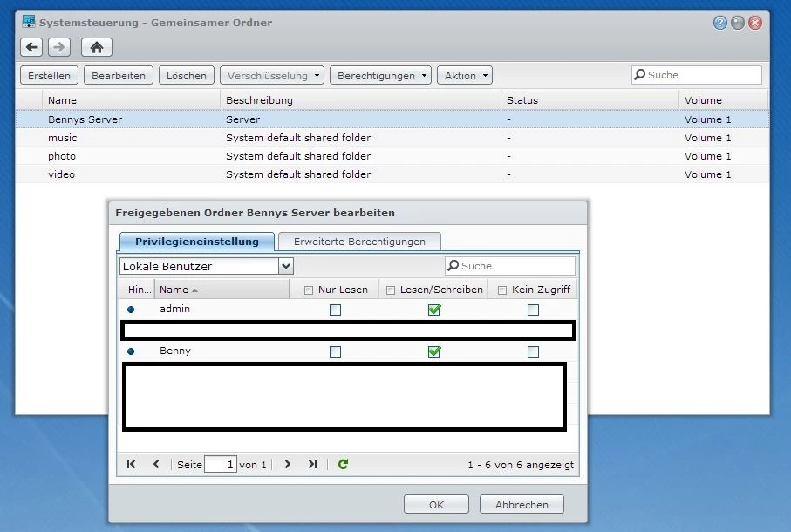Click the blue dot beside admin
Screen dimensions: 791x532
pos(131,310)
